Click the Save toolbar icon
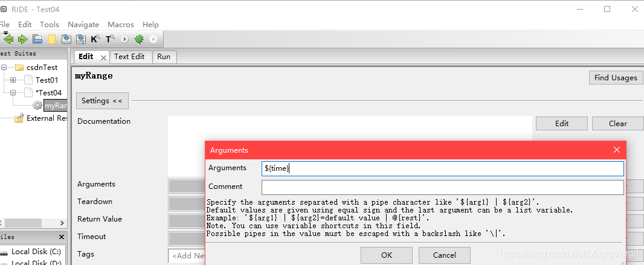This screenshot has width=644, height=265. tap(66, 39)
